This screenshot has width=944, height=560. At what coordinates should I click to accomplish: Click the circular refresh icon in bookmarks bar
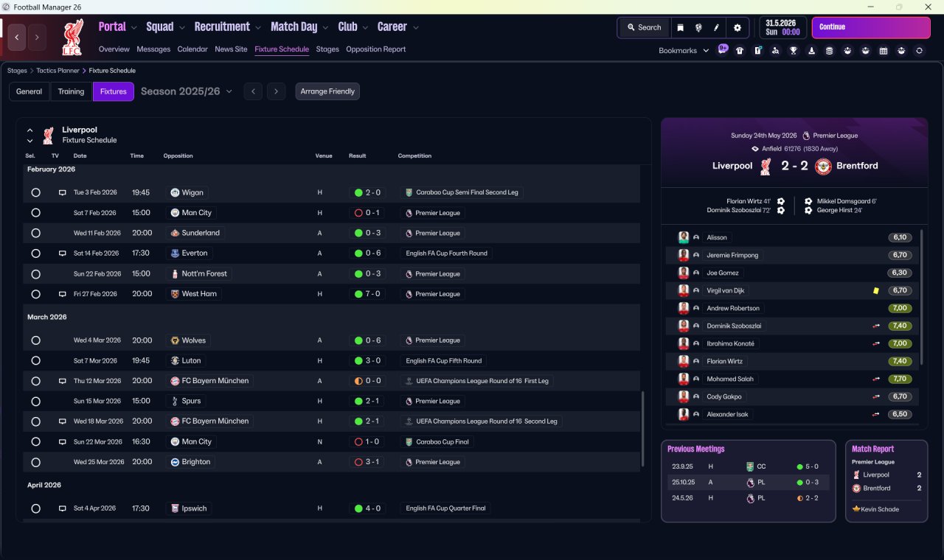click(919, 51)
